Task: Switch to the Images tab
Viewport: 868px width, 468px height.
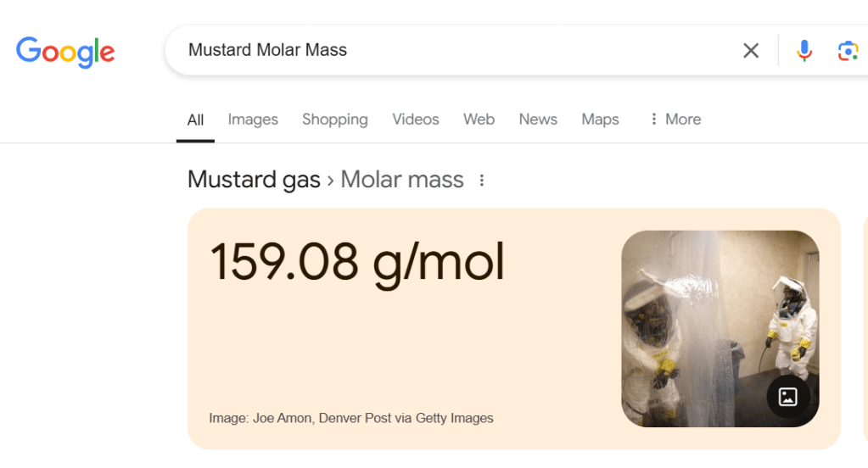Action: 253,120
